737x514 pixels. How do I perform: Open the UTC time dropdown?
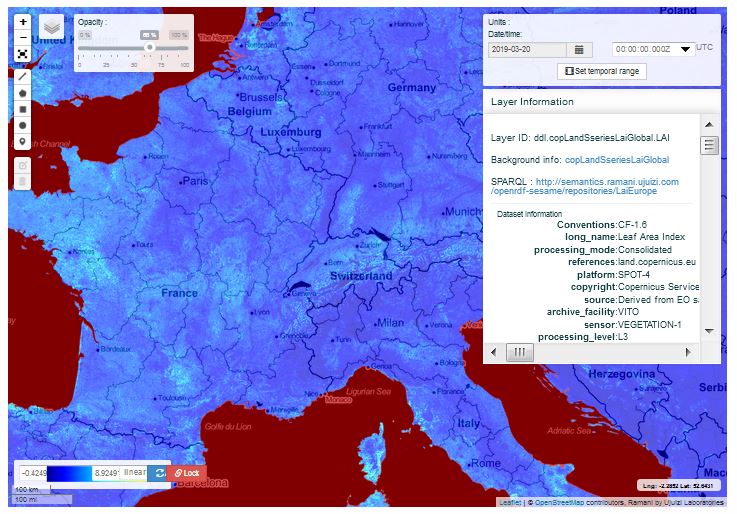click(x=685, y=49)
